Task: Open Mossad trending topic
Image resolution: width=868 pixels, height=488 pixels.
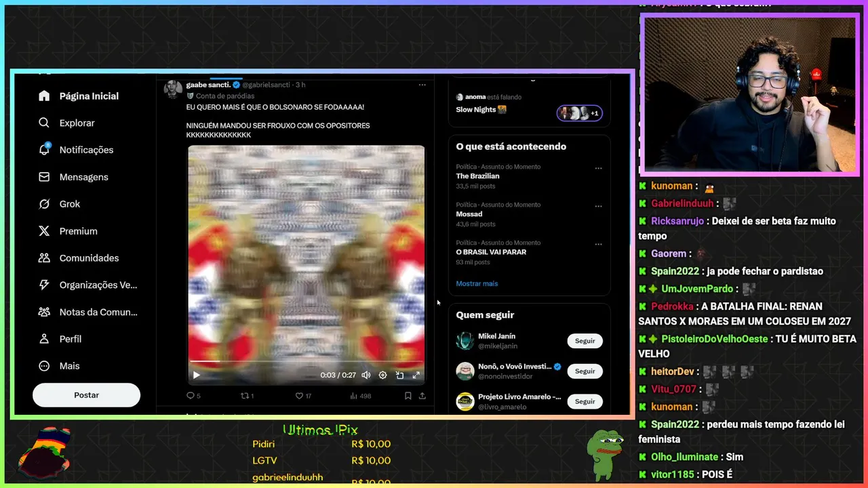Action: coord(469,214)
